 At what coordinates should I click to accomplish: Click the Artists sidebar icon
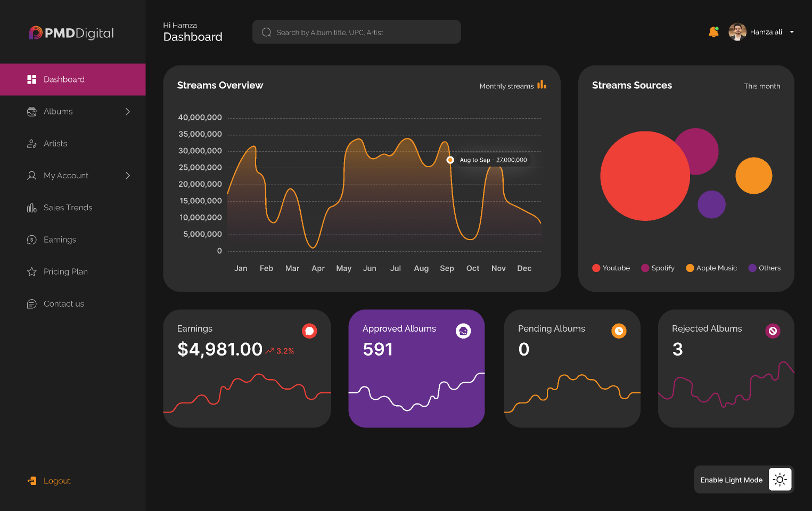coord(32,143)
